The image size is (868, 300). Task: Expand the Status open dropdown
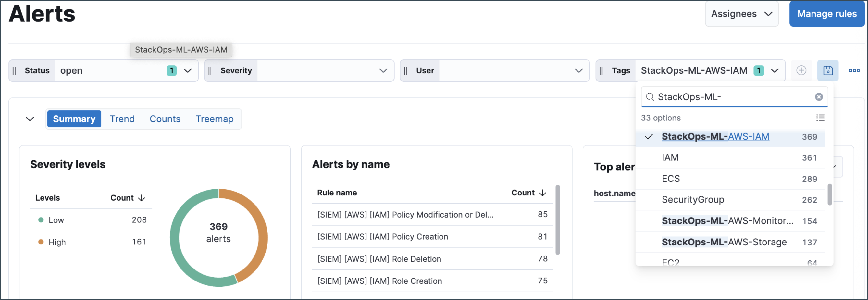pos(188,71)
